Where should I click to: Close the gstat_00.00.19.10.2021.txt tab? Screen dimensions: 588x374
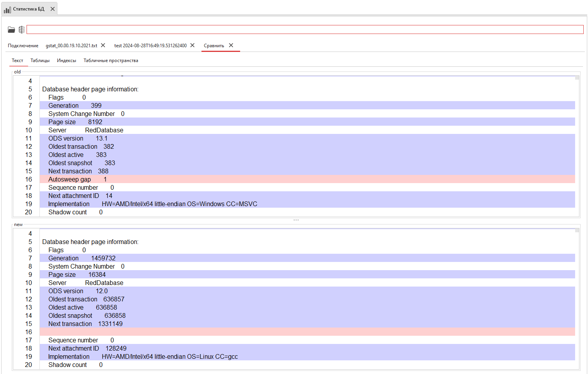(102, 45)
